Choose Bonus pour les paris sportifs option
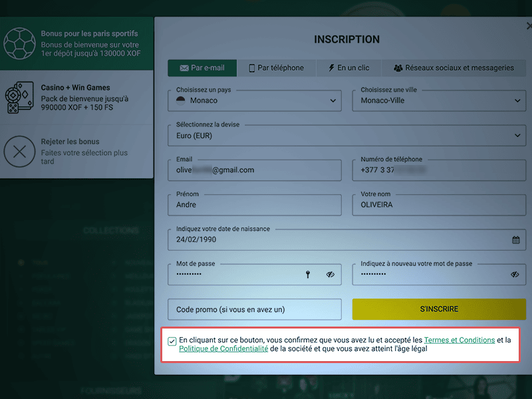This screenshot has width=532, height=399. coord(76,43)
